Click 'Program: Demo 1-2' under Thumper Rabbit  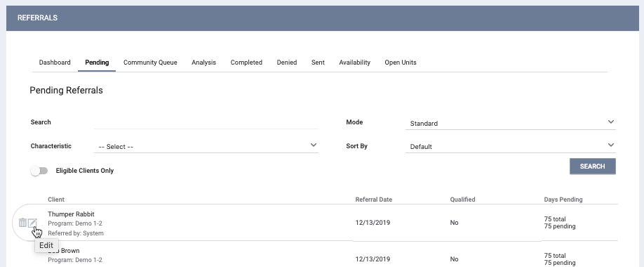pyautogui.click(x=75, y=223)
